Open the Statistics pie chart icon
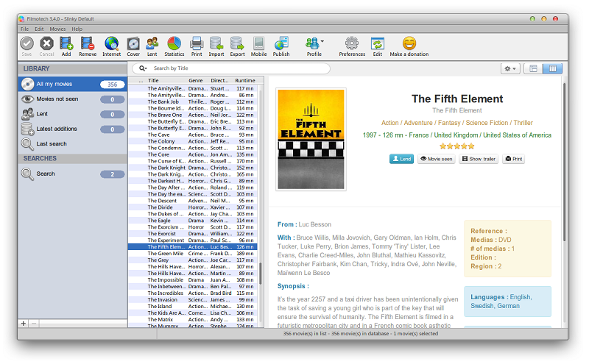Screen dimensions: 589x364 (174, 46)
